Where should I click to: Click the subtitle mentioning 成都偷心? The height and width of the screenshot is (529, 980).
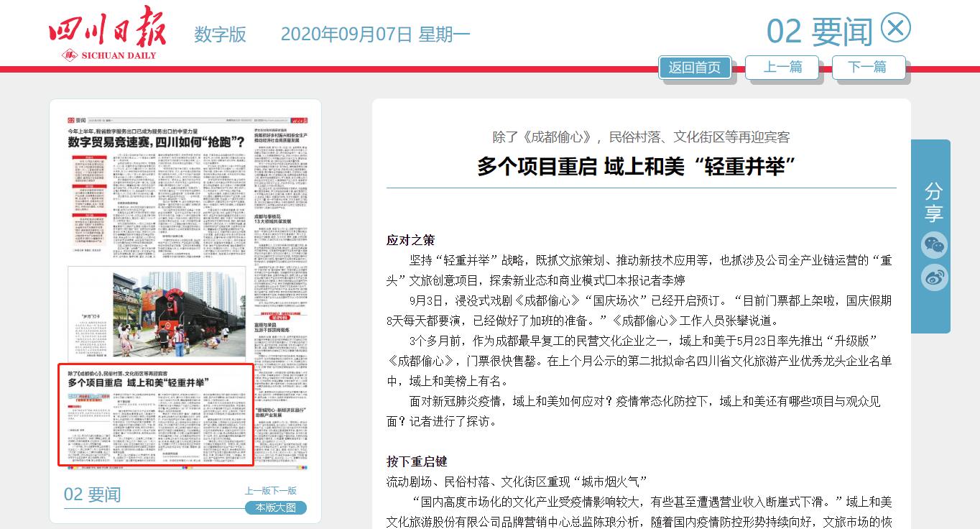point(639,137)
